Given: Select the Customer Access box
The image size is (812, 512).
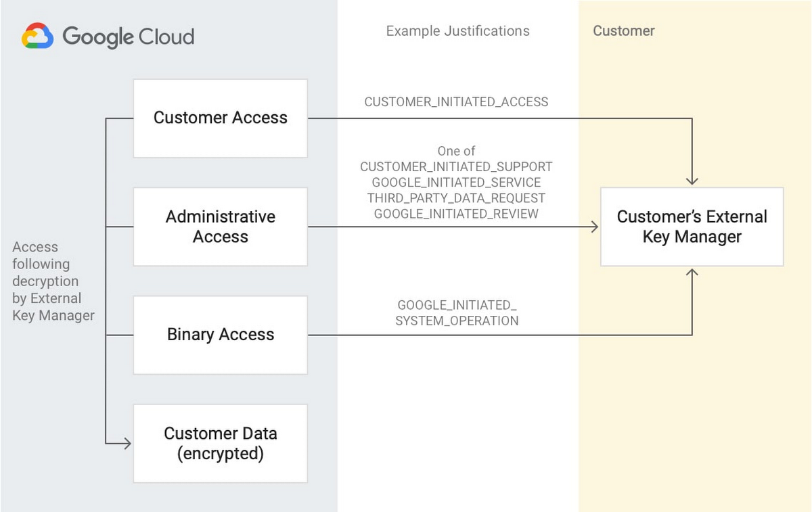Looking at the screenshot, I should [221, 118].
